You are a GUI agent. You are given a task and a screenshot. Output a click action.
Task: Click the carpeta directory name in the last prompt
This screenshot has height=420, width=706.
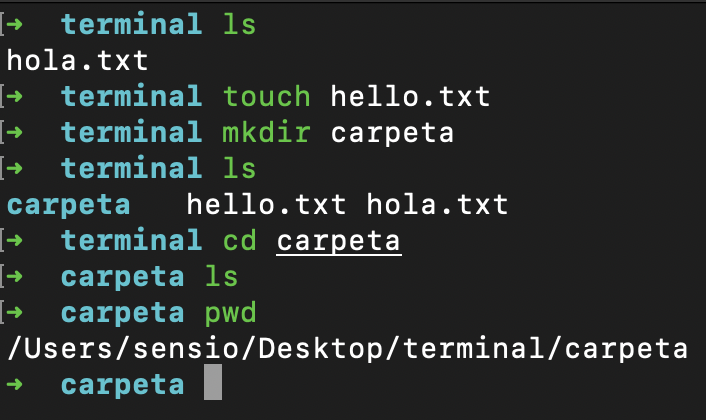point(122,386)
